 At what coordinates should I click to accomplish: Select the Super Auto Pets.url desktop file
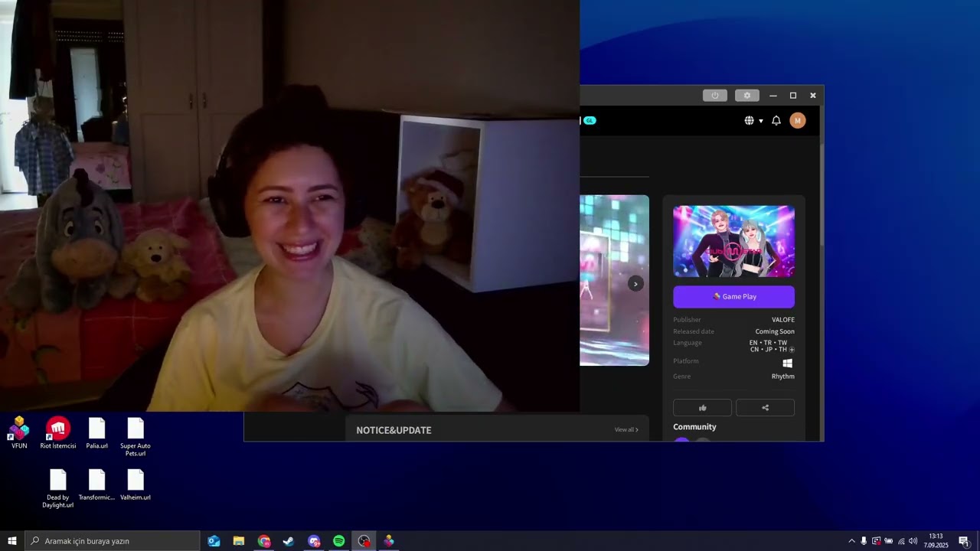pos(136,437)
